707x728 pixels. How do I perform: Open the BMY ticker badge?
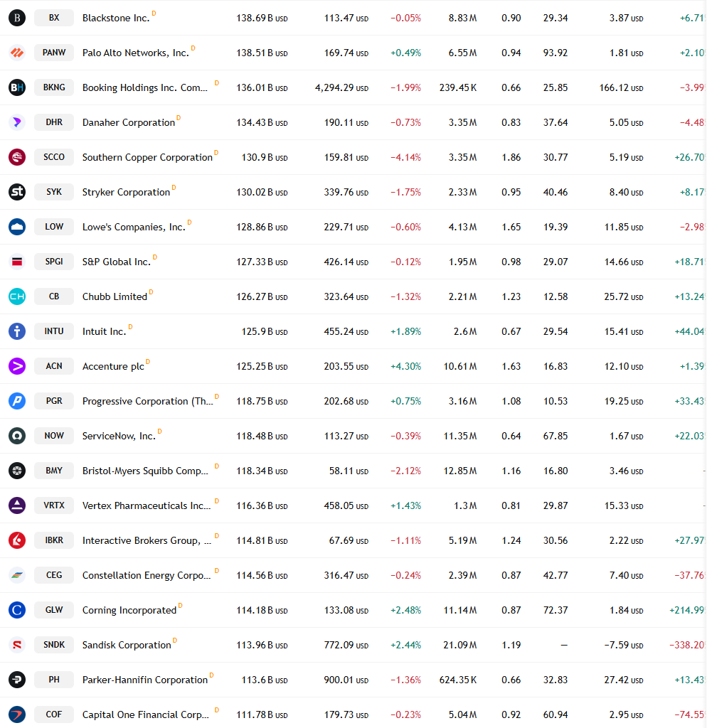tap(54, 471)
